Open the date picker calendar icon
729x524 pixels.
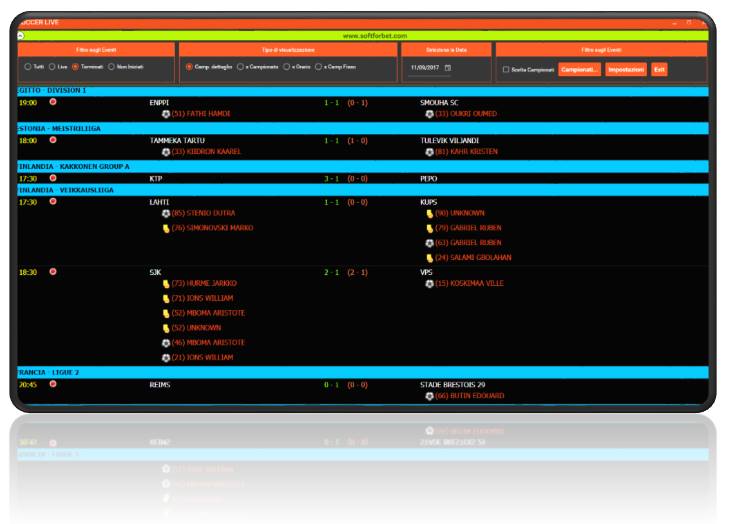pyautogui.click(x=448, y=68)
